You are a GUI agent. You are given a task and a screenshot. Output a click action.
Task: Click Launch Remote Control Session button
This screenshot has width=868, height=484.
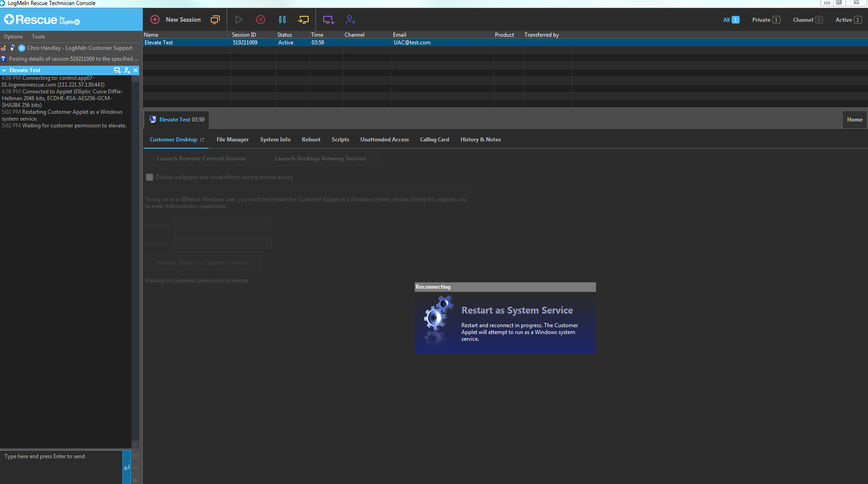[x=202, y=159]
